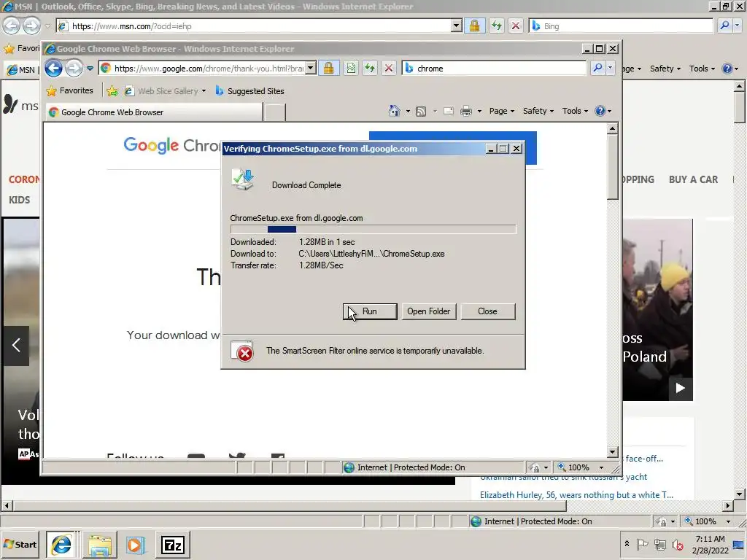
Task: Click security lock icon in Google Chrome window
Action: (329, 69)
